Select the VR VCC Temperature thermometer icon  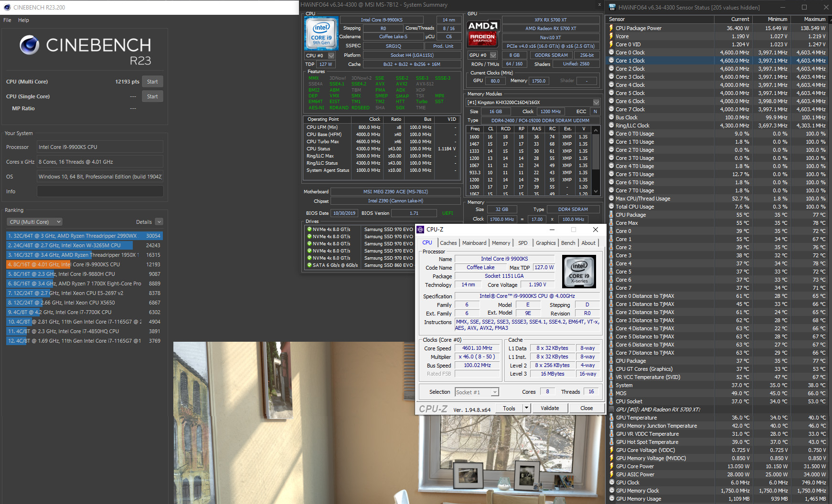tap(611, 377)
